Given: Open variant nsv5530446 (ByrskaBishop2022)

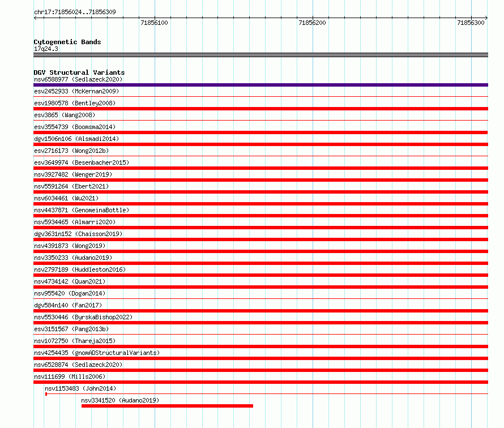Looking at the screenshot, I should tap(83, 317).
